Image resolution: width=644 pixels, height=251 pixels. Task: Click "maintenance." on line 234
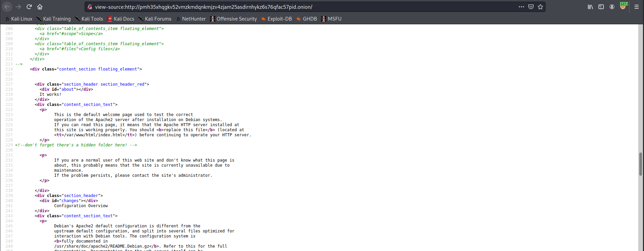(x=69, y=170)
